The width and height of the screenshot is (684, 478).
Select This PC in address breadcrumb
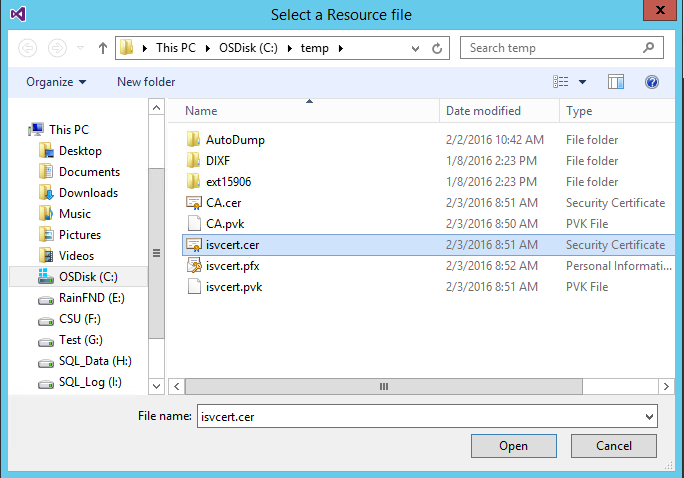[176, 48]
